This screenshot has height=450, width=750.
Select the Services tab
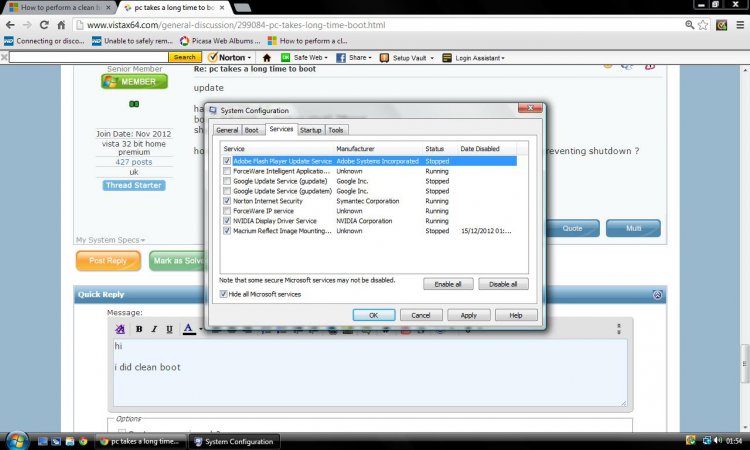point(281,129)
